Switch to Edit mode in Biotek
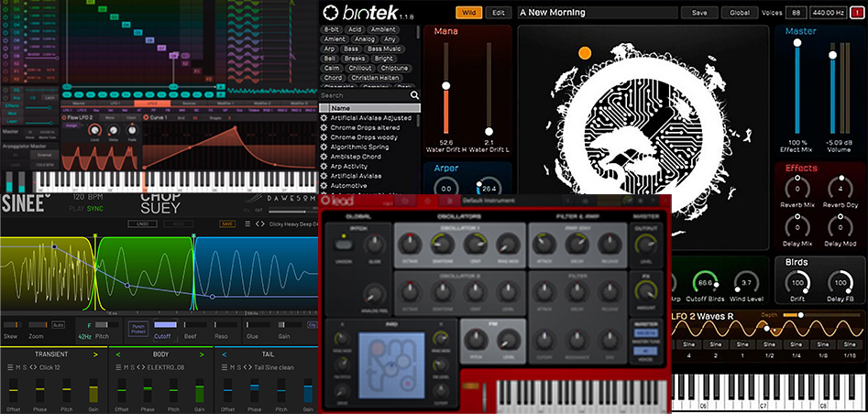The height and width of the screenshot is (414, 868). tap(499, 12)
